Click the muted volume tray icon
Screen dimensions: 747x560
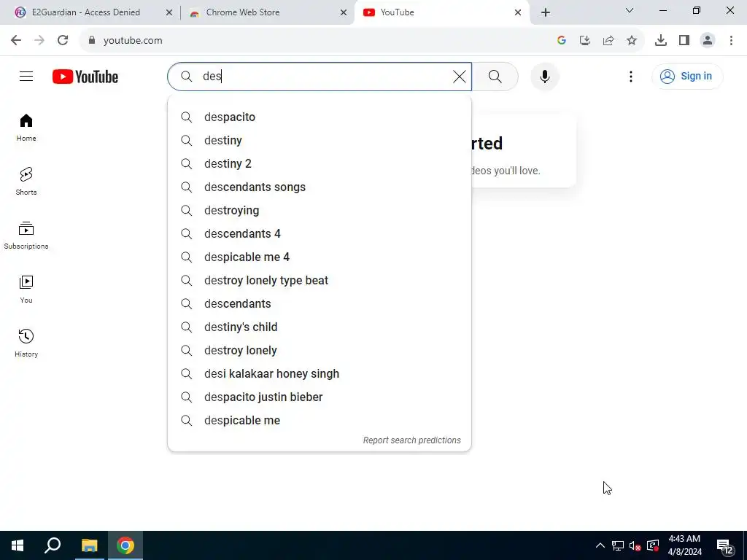(635, 545)
